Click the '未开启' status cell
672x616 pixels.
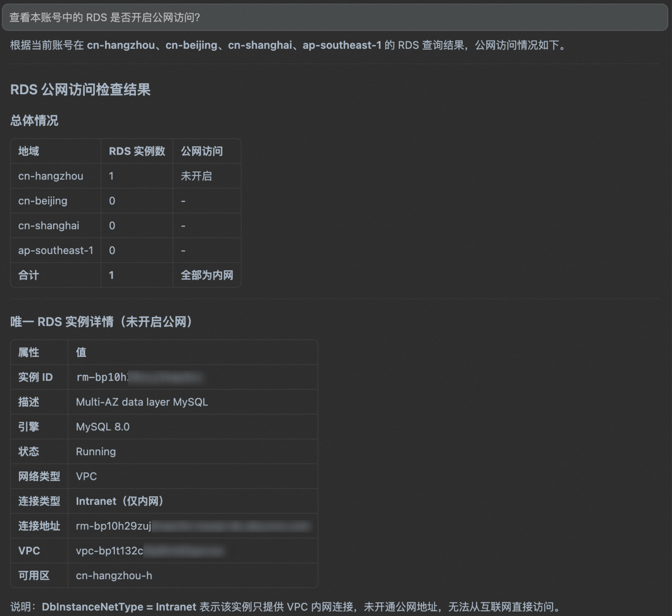(x=196, y=176)
